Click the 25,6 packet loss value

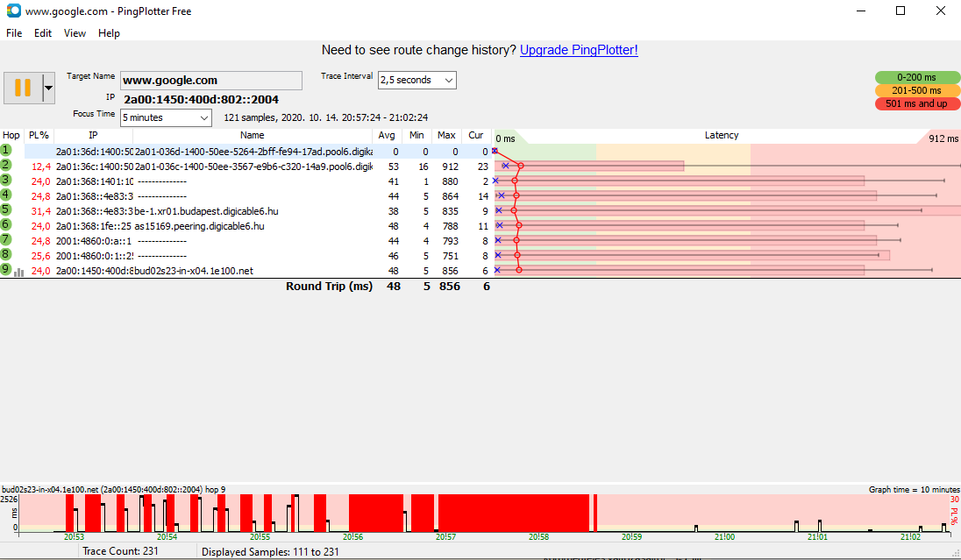click(41, 256)
